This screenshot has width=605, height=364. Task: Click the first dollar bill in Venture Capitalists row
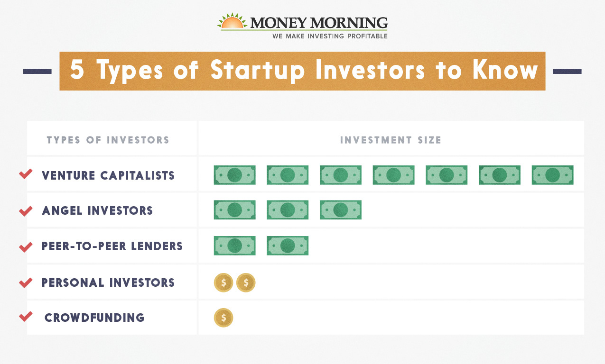234,175
